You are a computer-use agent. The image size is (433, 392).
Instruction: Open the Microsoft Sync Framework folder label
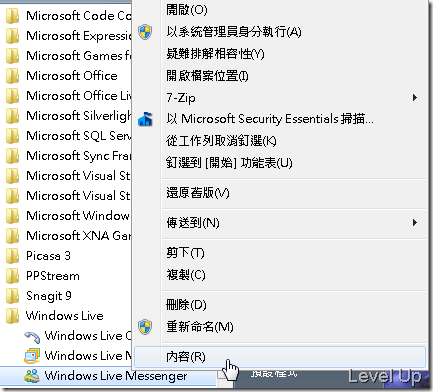tap(79, 156)
